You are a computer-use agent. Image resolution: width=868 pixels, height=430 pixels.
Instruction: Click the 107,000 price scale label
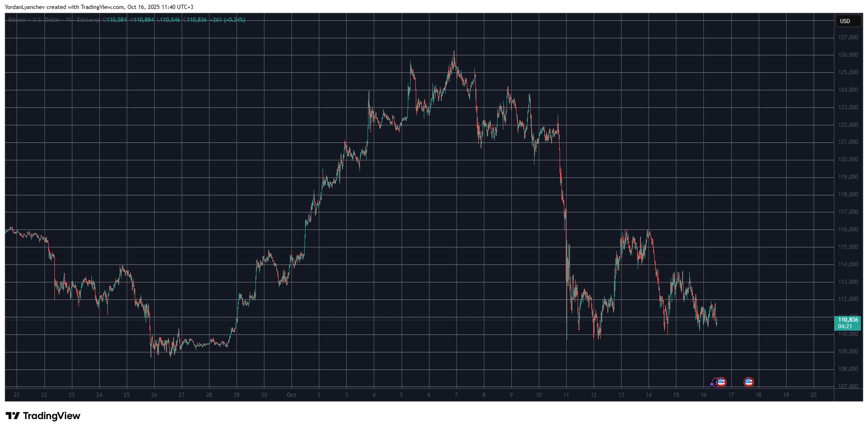click(848, 386)
